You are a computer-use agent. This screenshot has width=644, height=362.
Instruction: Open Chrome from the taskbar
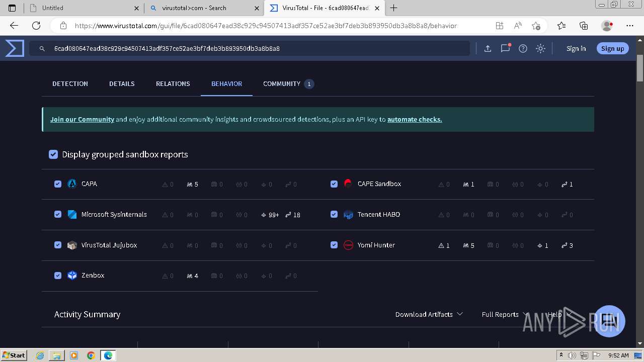point(91,355)
